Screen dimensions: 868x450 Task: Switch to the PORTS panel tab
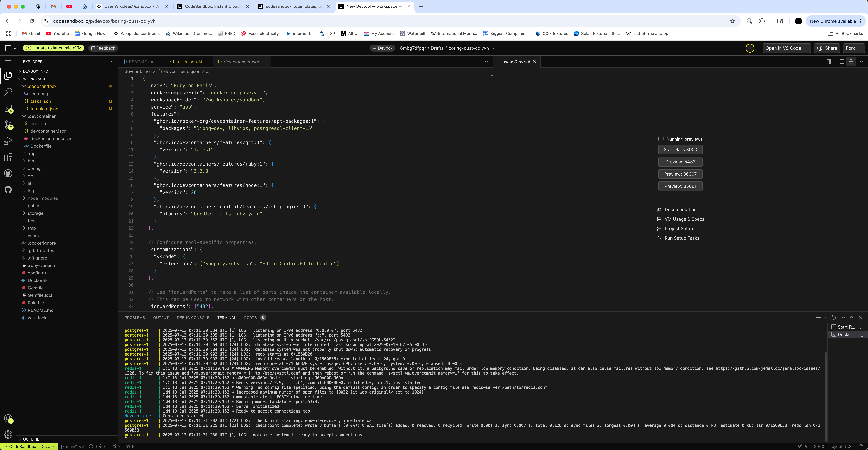[x=250, y=318]
